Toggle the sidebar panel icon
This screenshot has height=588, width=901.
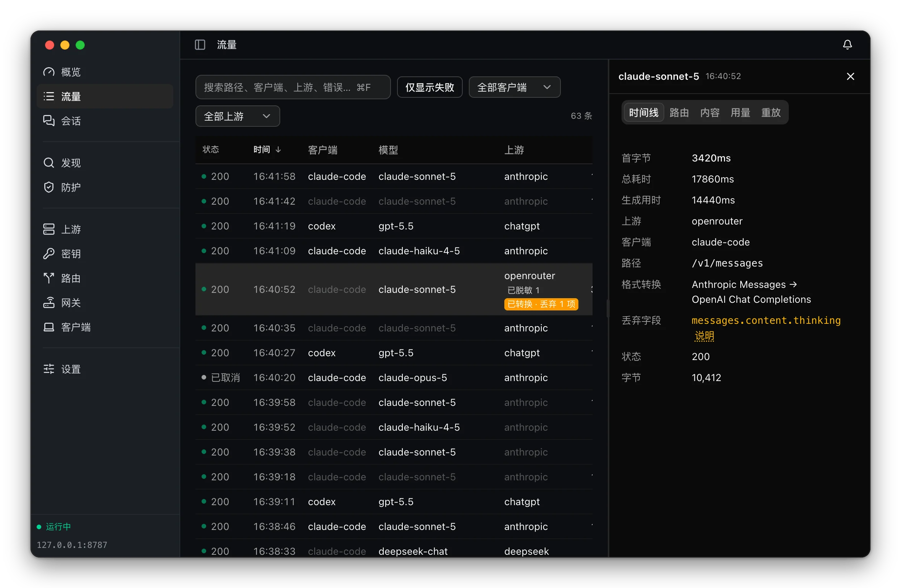200,45
